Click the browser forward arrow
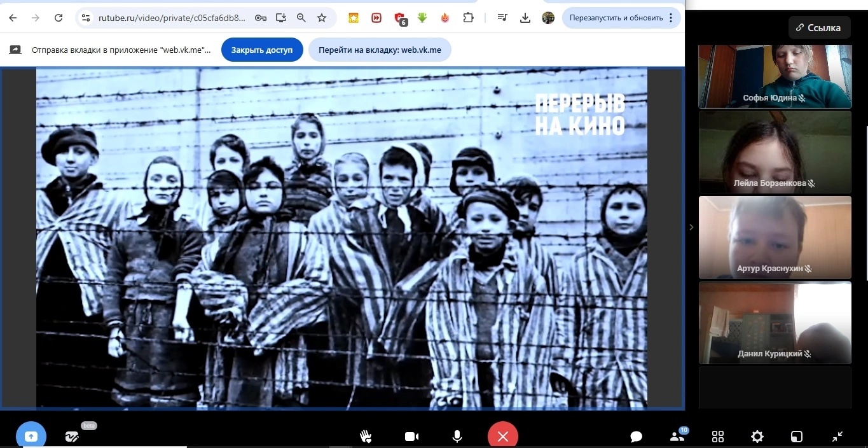This screenshot has height=448, width=868. (x=36, y=18)
